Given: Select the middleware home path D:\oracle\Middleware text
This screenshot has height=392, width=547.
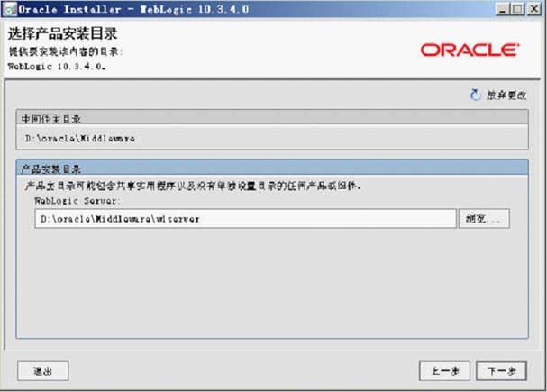Looking at the screenshot, I should [x=80, y=139].
